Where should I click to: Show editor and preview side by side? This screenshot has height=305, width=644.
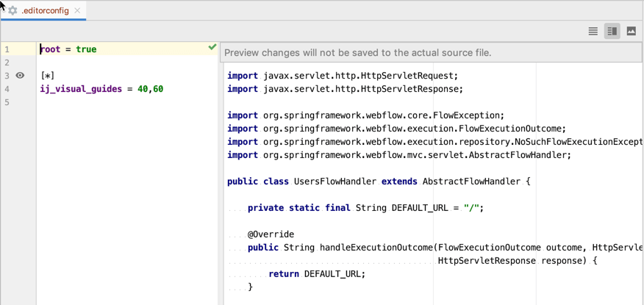[612, 31]
